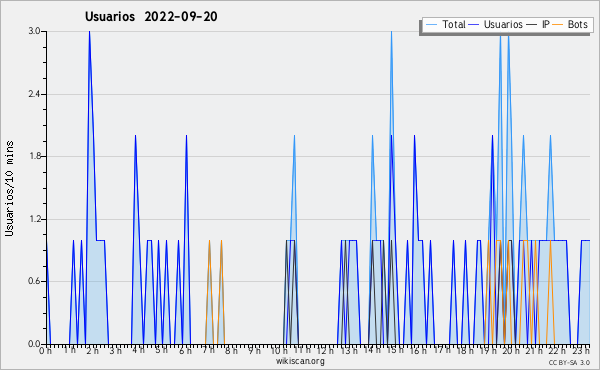
Task: Click the 22 h x-axis label
Action: click(557, 351)
